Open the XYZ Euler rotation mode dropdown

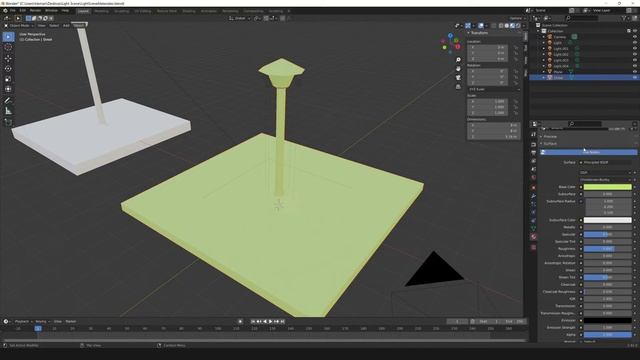494,89
